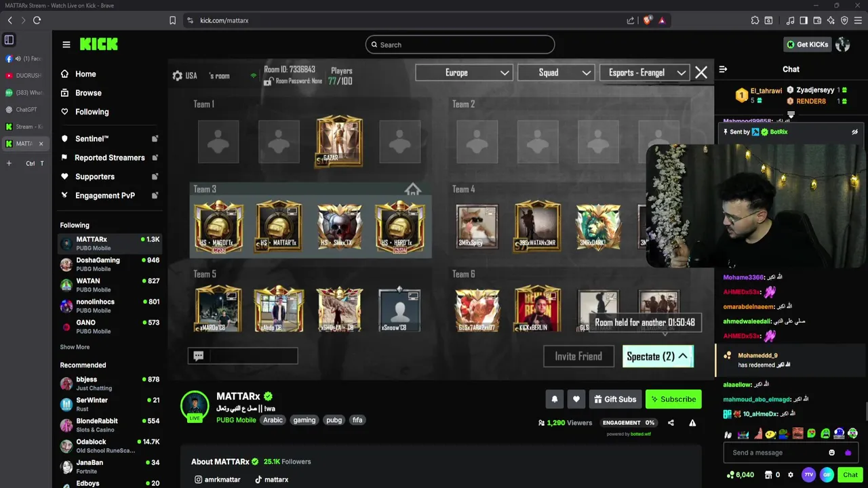
Task: Open the Kick hamburger sidebar menu
Action: pos(66,45)
